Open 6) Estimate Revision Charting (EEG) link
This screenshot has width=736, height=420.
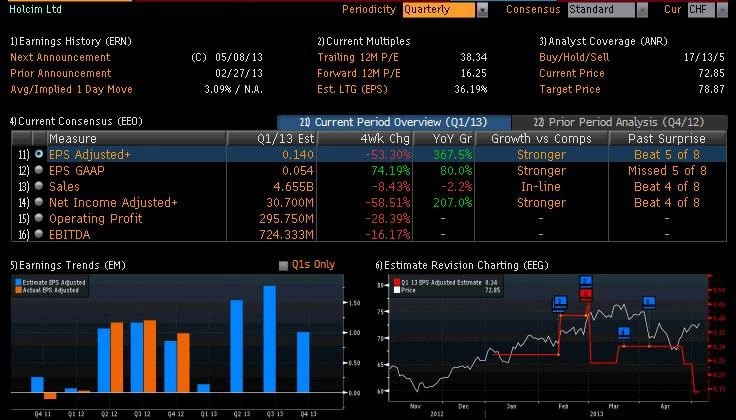(x=462, y=265)
